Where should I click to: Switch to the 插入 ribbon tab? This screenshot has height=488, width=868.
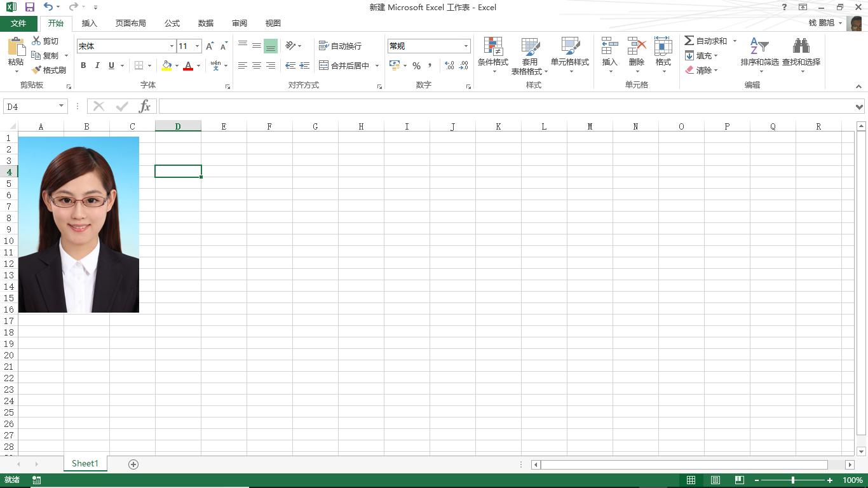pos(89,23)
